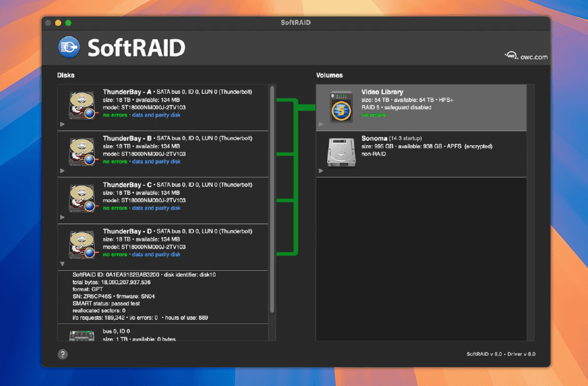Click the ThunderBay - D disk icon
Viewport: 588px width, 386px height.
[81, 244]
